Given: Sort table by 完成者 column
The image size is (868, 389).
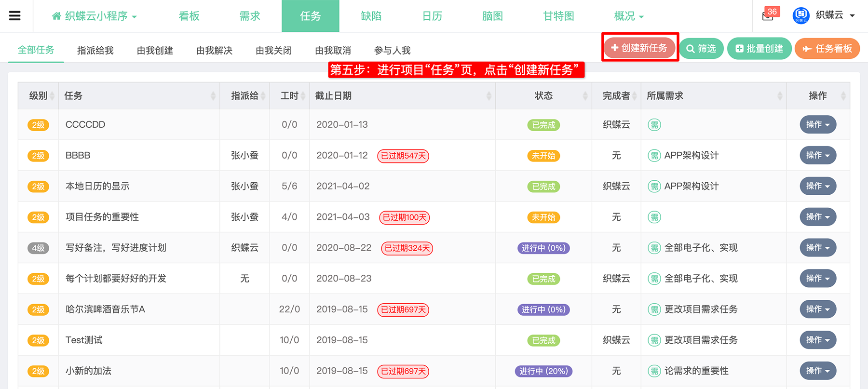Looking at the screenshot, I should [x=617, y=96].
